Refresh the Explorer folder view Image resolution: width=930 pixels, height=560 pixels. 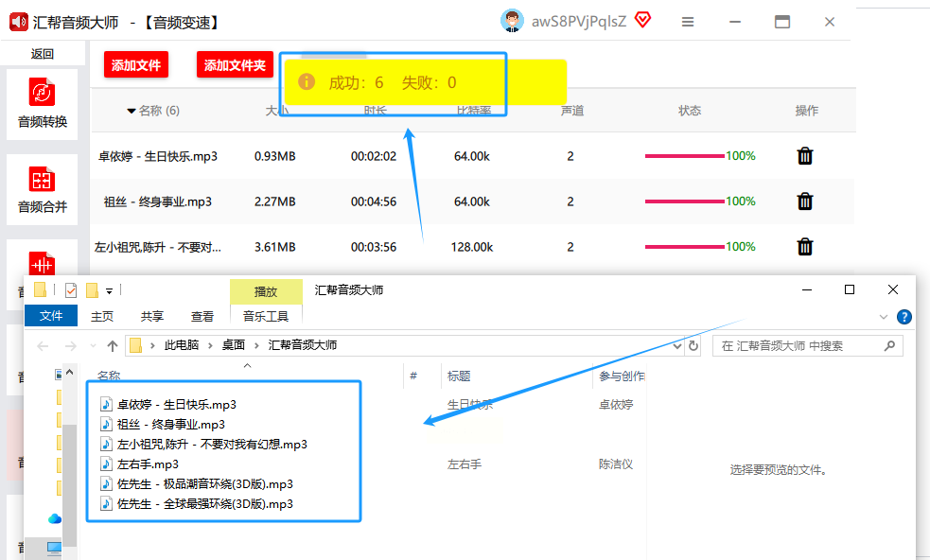click(x=693, y=346)
